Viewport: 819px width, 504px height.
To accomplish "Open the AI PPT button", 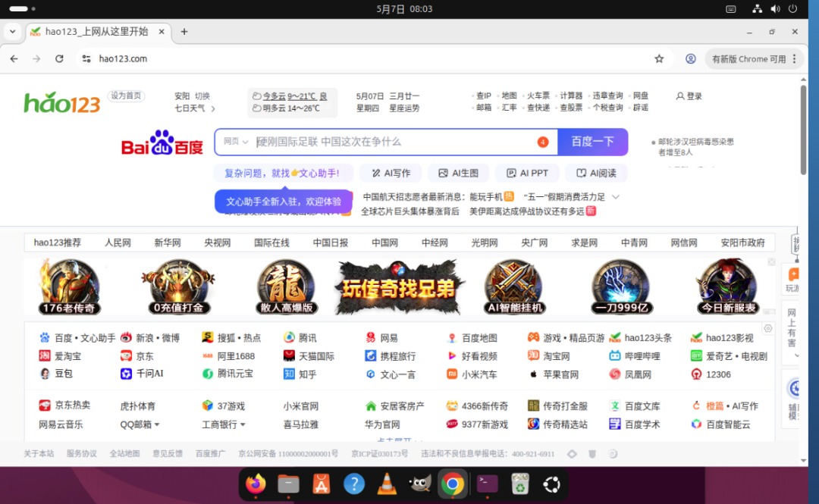I will (527, 173).
